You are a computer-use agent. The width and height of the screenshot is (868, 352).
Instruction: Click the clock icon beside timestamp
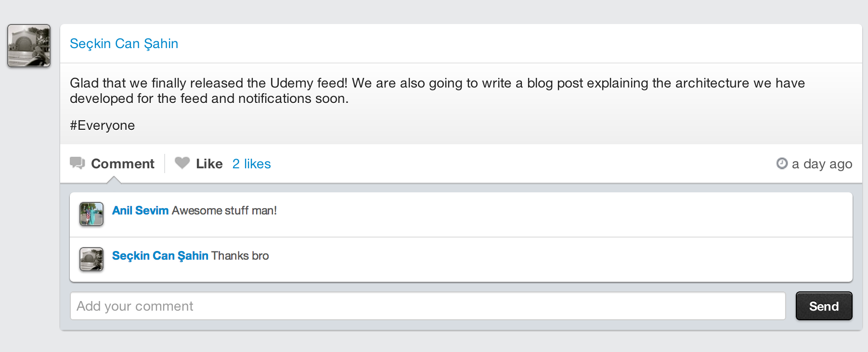point(782,163)
